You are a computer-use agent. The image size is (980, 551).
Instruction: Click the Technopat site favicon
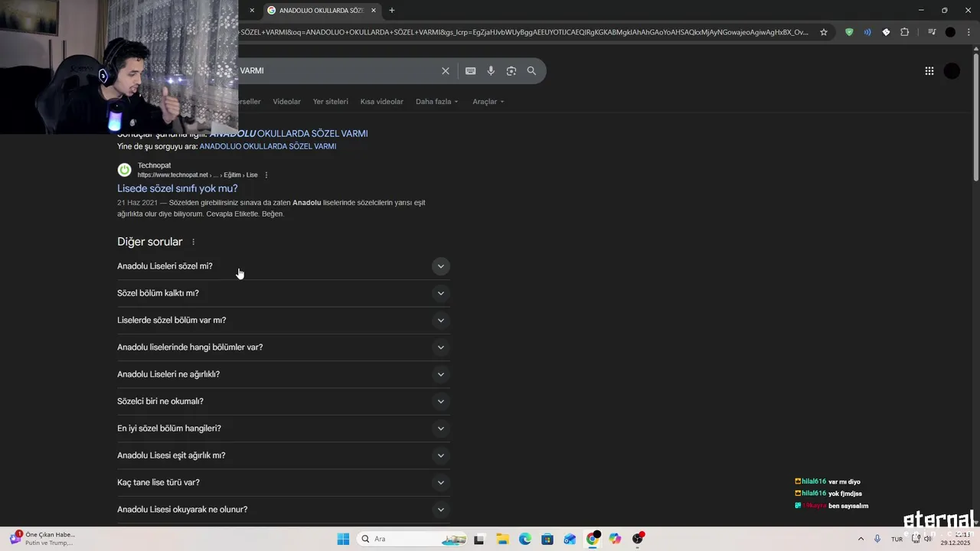click(x=124, y=170)
